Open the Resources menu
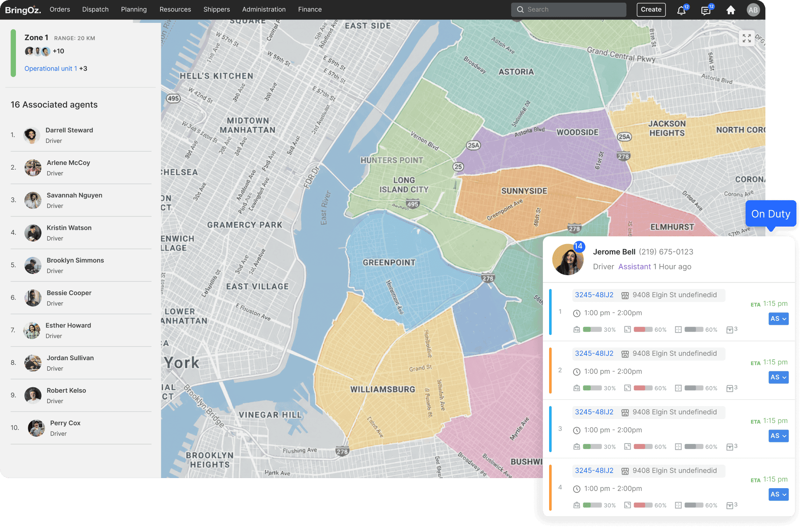Viewport: 805px width, 532px height. coord(175,9)
